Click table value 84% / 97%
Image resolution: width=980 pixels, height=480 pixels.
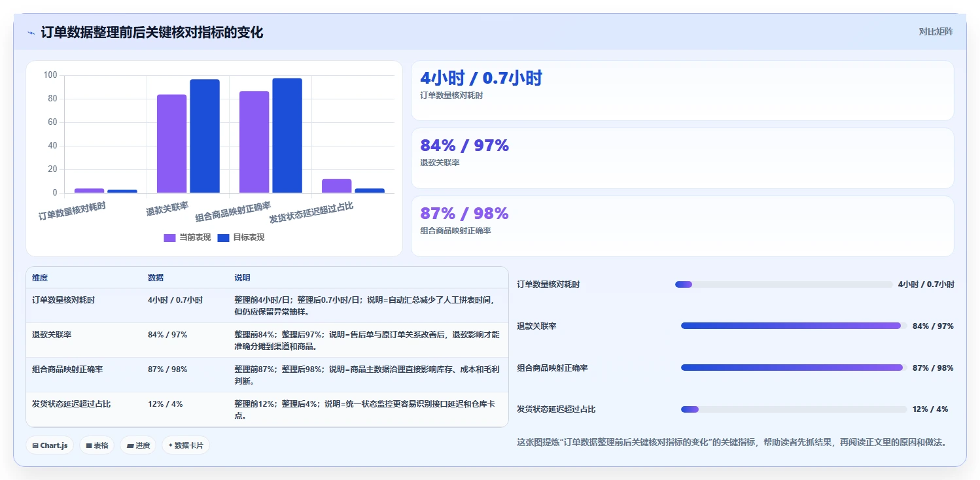click(167, 335)
